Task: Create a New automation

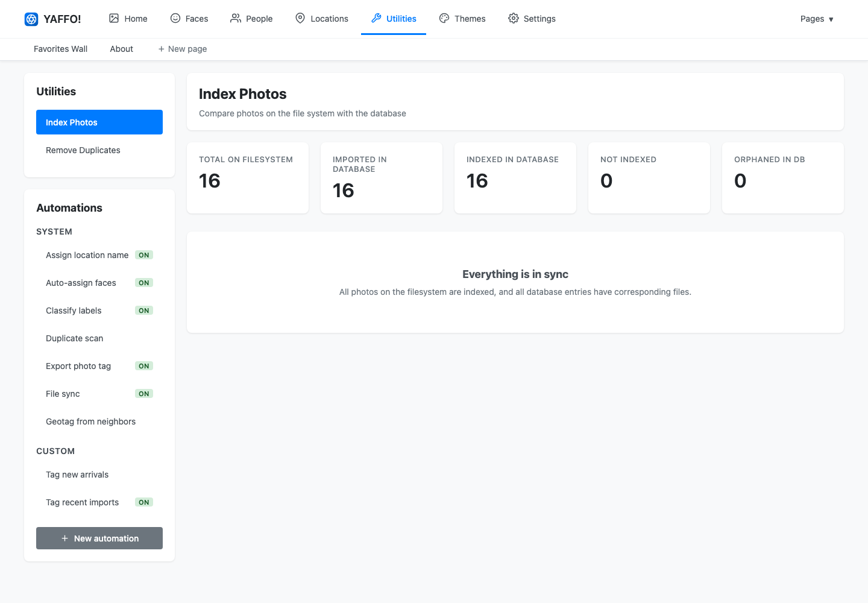Action: pyautogui.click(x=99, y=538)
